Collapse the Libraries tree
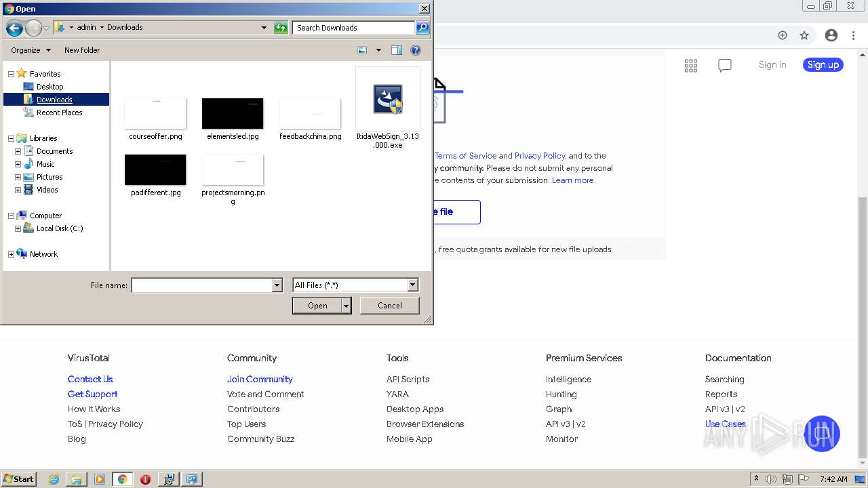This screenshot has height=488, width=868. 11,138
